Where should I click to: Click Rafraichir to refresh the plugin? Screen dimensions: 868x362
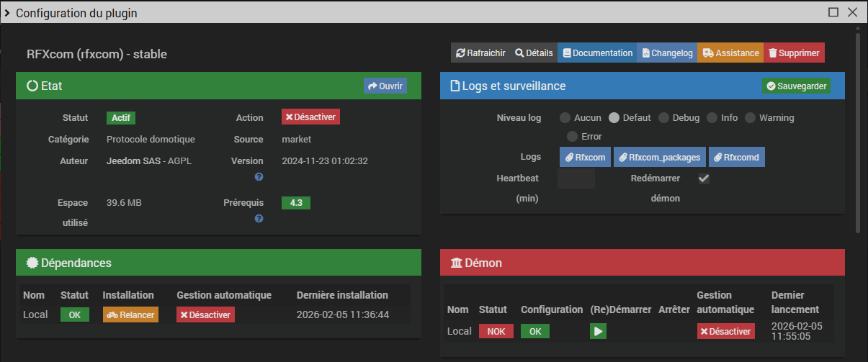click(x=480, y=53)
